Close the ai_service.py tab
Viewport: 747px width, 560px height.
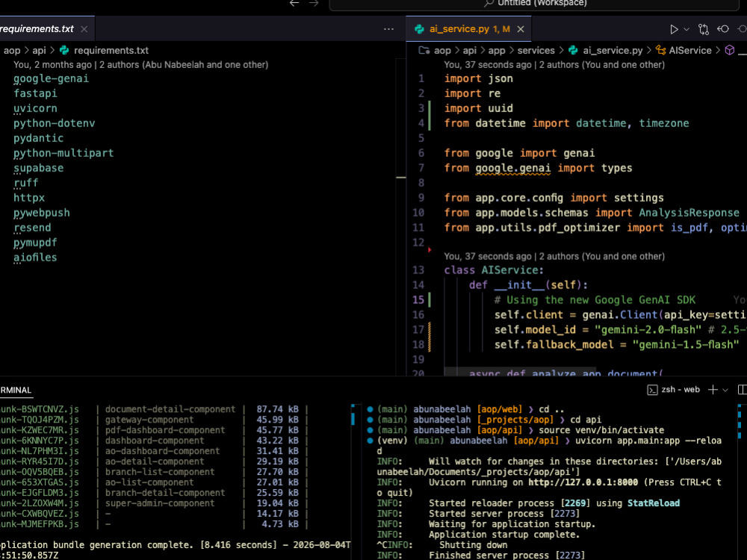pos(521,29)
